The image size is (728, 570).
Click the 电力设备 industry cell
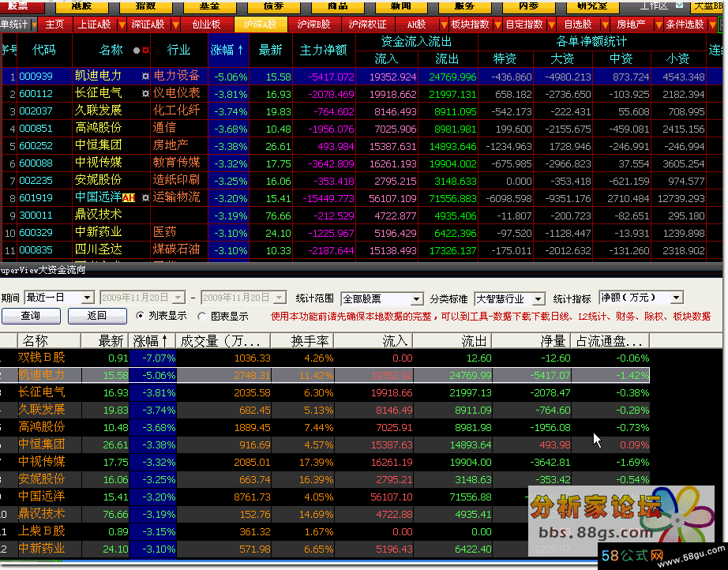176,76
